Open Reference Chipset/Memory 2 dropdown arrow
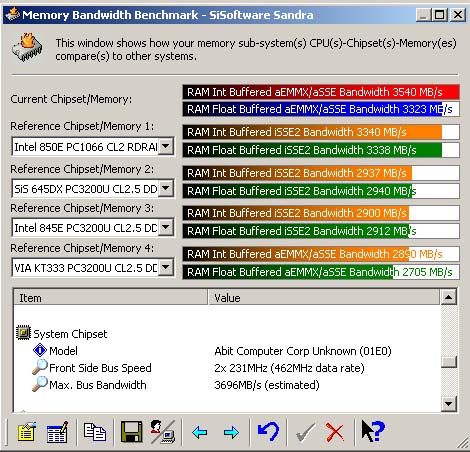The height and width of the screenshot is (452, 470). coord(166,188)
